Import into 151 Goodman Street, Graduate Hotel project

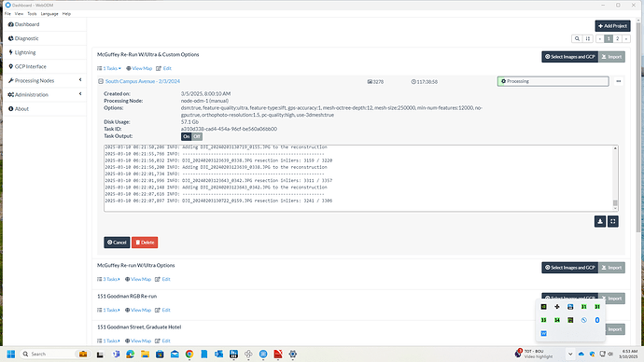click(x=615, y=329)
